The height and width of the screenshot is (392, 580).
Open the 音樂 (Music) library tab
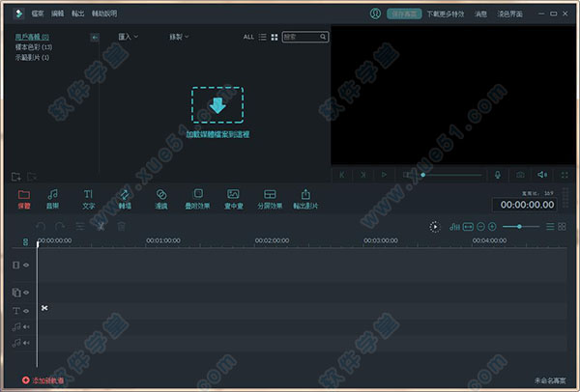(x=53, y=198)
